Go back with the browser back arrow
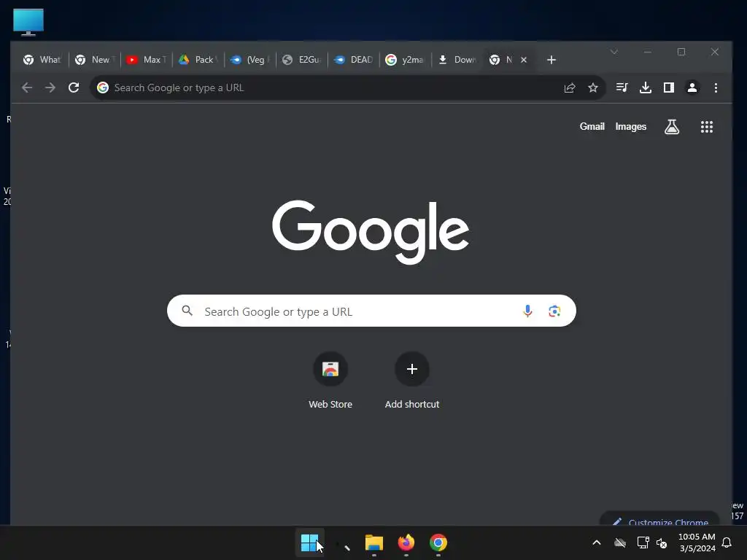747x560 pixels. (x=27, y=87)
